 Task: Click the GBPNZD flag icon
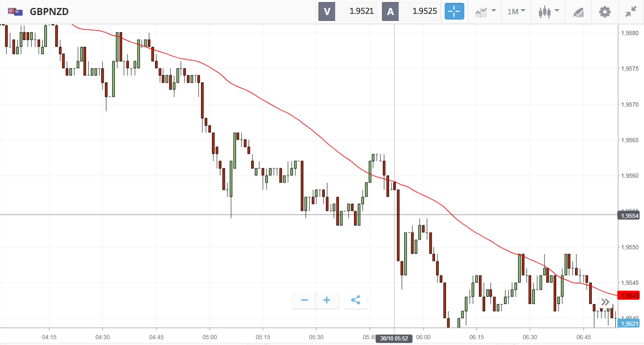15,11
